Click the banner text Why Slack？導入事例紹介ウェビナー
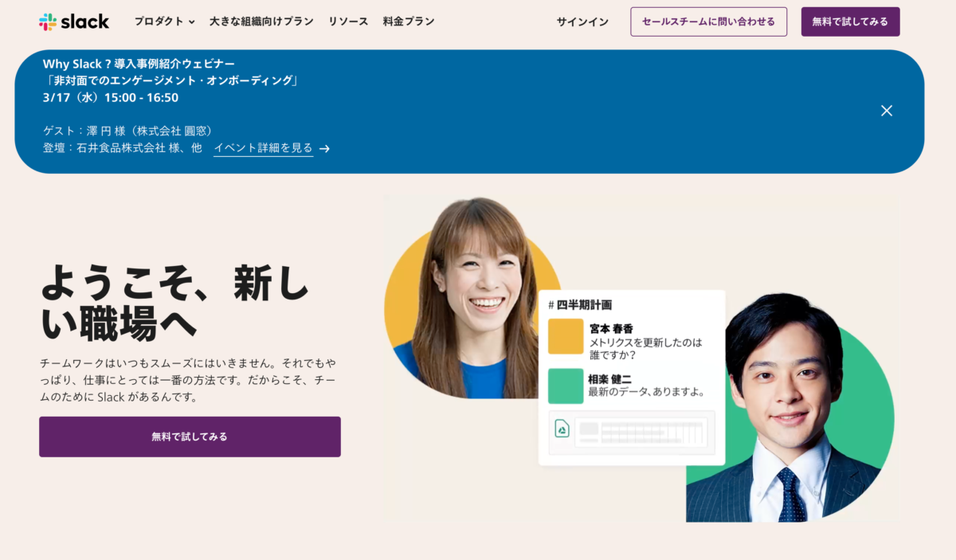 (139, 64)
